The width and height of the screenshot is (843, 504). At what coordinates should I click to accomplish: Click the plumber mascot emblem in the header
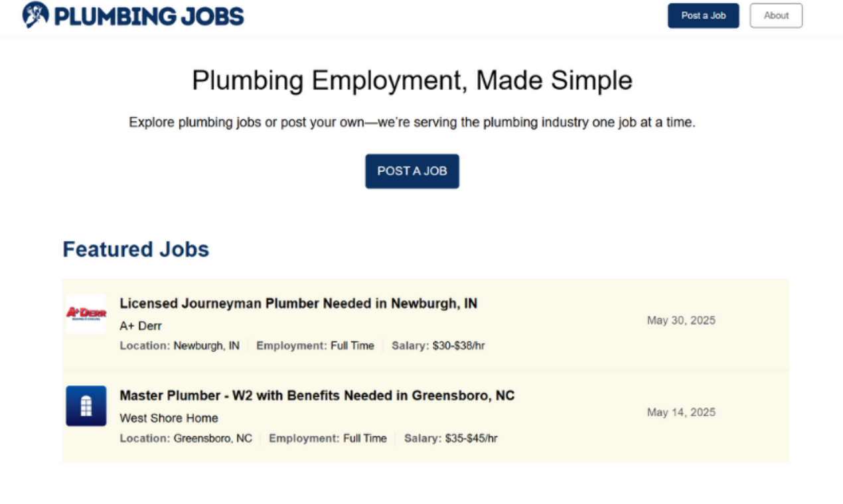[35, 15]
